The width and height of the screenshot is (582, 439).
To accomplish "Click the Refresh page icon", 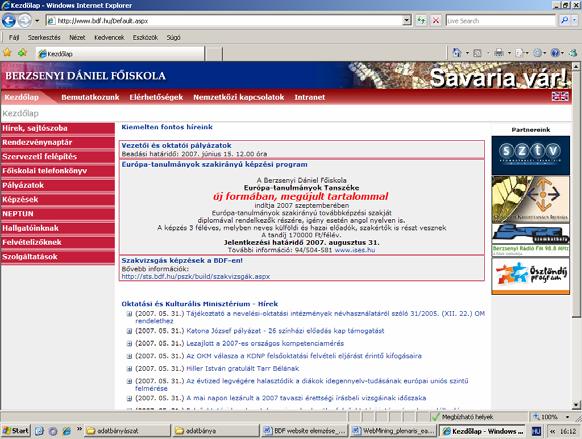I will click(421, 20).
